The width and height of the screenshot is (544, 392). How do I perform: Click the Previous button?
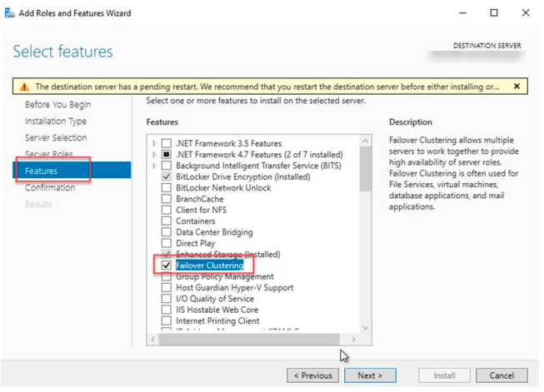tap(312, 375)
